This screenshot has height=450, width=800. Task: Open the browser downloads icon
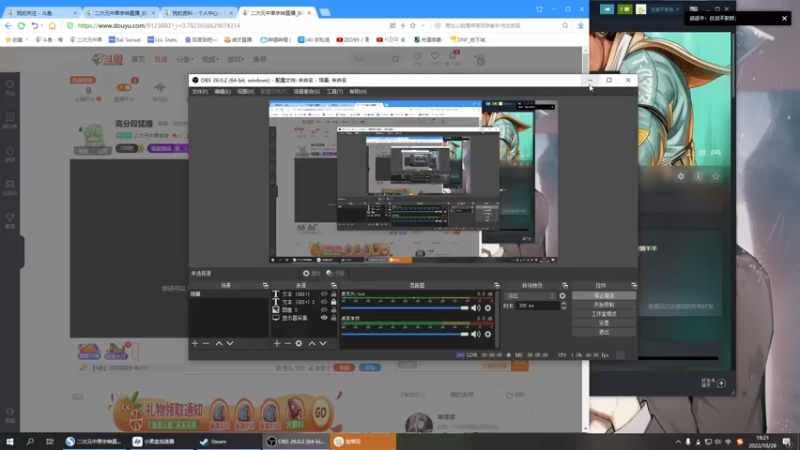(x=581, y=26)
